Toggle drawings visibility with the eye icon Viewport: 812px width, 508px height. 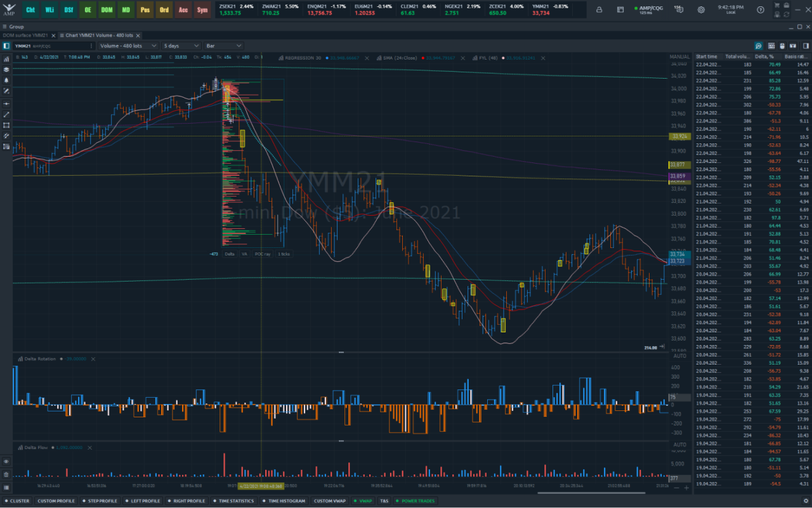(6, 462)
